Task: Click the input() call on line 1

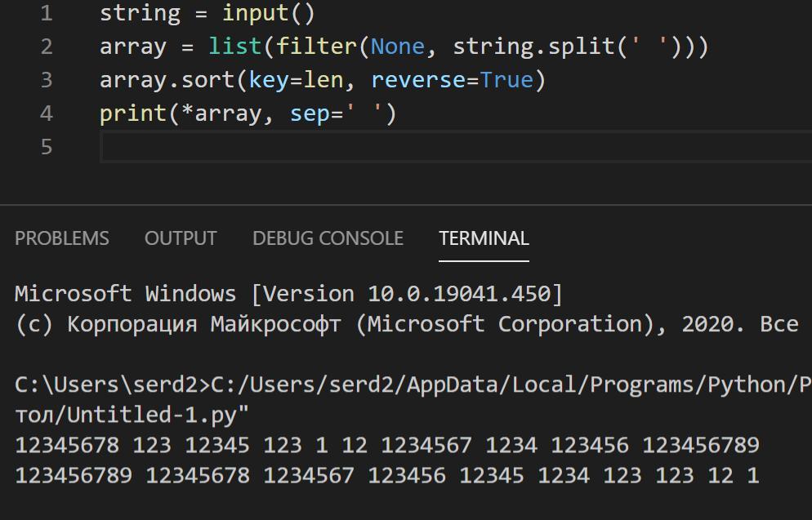Action: click(x=268, y=13)
